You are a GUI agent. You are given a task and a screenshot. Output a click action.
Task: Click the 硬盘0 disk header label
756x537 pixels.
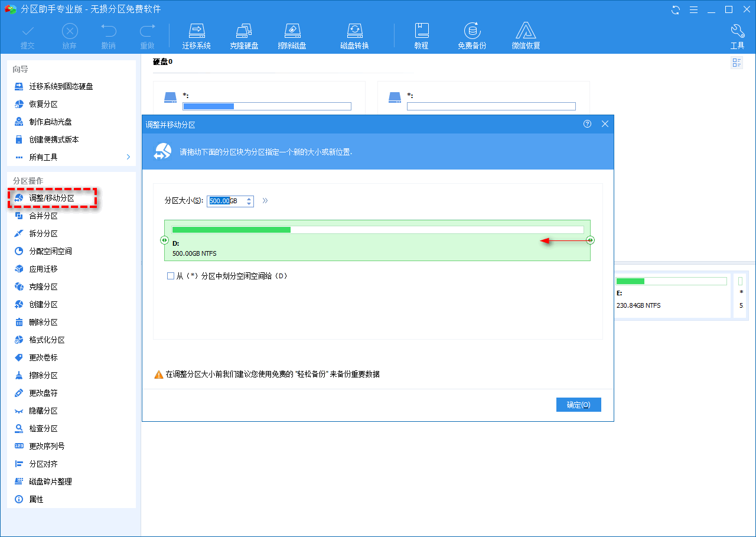pos(162,62)
